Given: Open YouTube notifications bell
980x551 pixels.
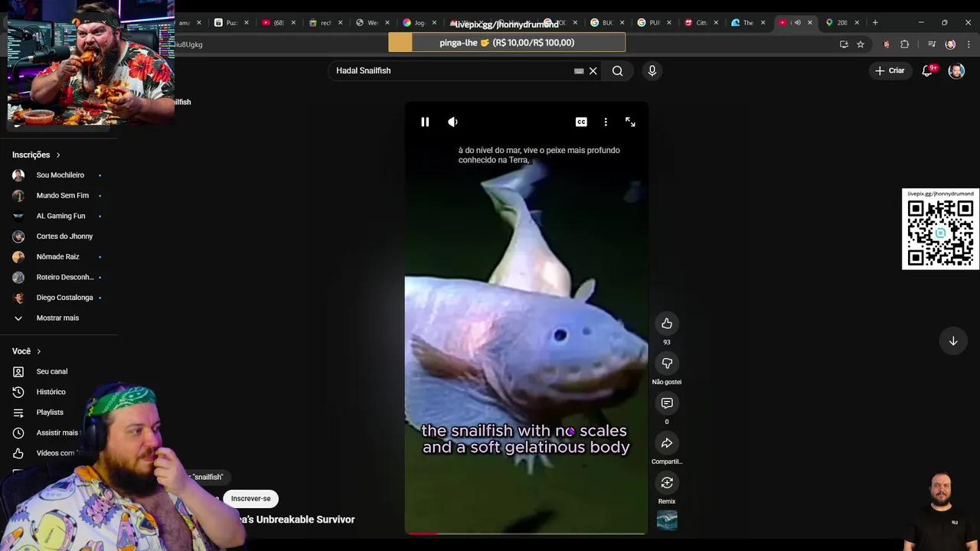Looking at the screenshot, I should (x=927, y=70).
